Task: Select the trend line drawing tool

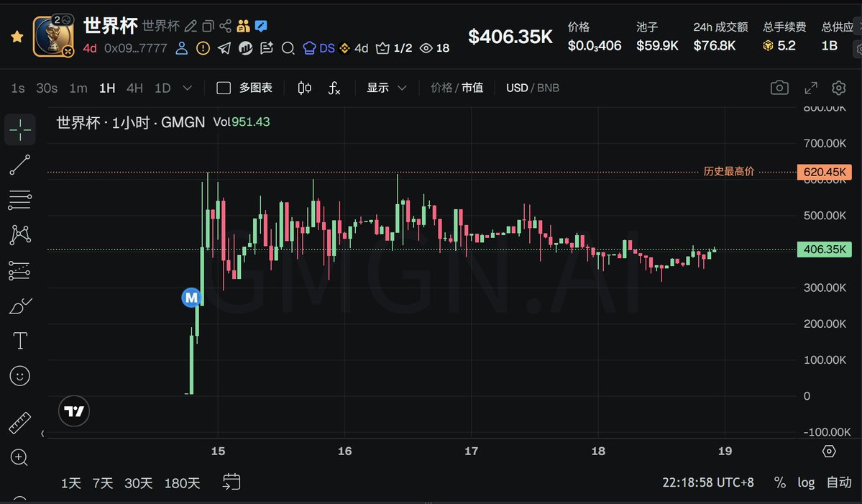Action: click(x=20, y=165)
